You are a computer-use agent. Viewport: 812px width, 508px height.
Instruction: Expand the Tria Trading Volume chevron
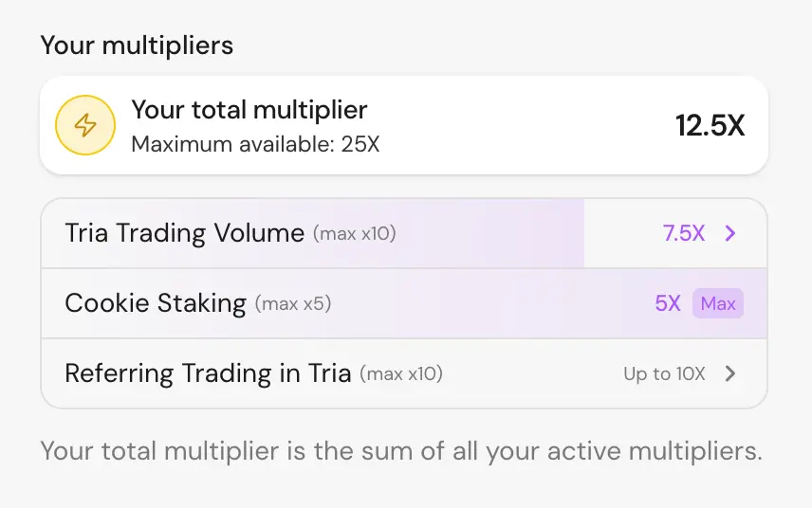[x=729, y=233]
